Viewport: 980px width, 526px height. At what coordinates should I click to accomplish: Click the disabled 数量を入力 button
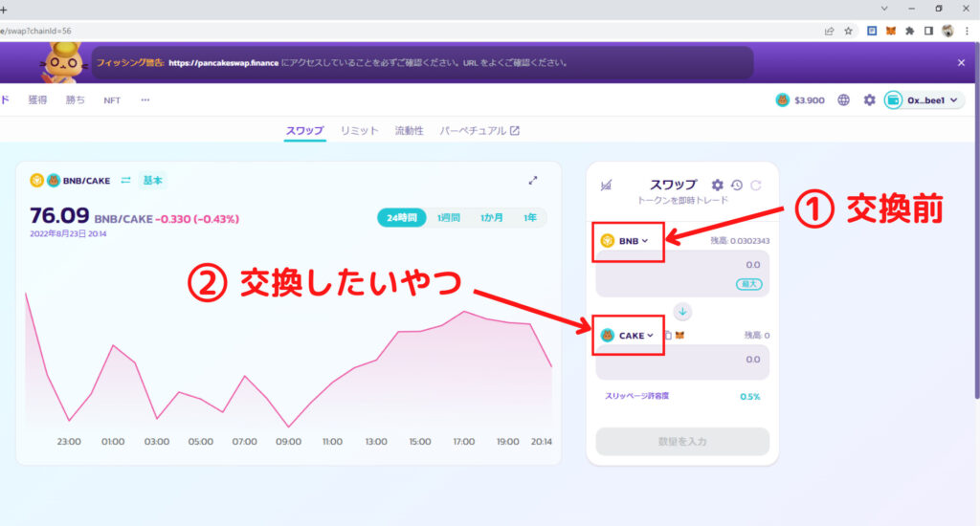click(x=682, y=442)
